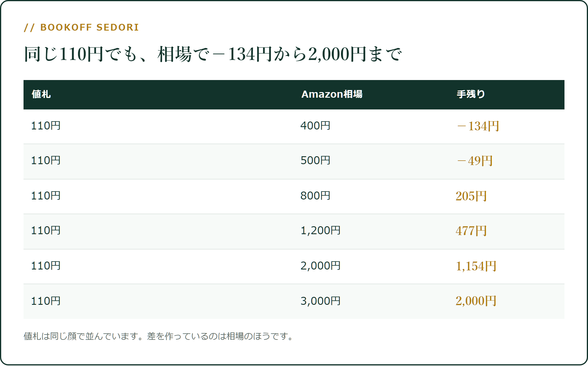Click the 2,000円 Amazon相場 cell
Image resolution: width=588 pixels, height=366 pixels.
click(320, 266)
